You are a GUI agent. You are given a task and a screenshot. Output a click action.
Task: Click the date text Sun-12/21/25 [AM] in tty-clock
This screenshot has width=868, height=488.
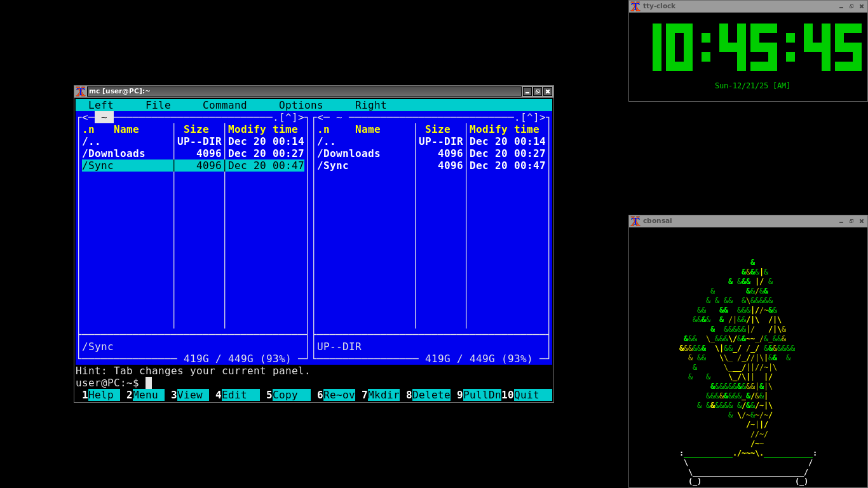752,86
